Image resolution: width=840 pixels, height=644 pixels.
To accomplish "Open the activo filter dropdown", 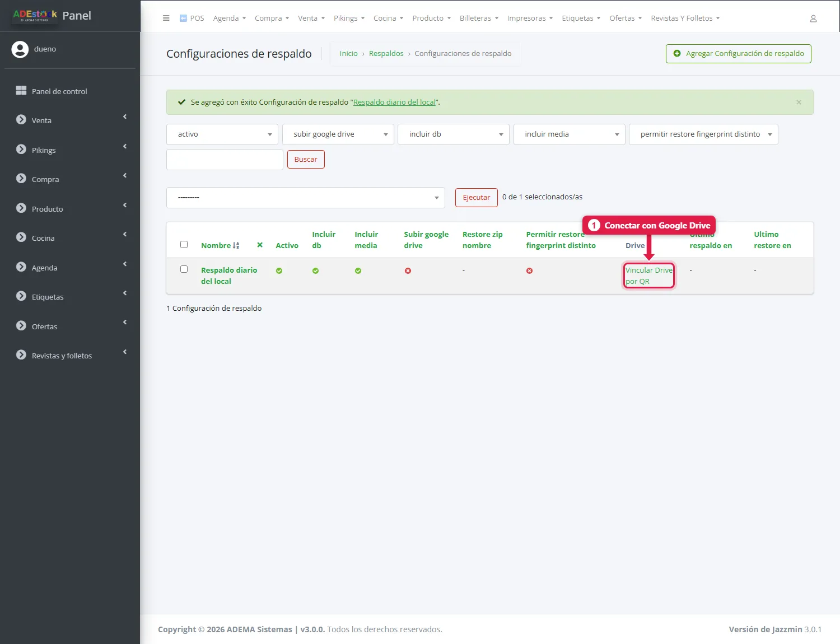I will click(x=222, y=134).
